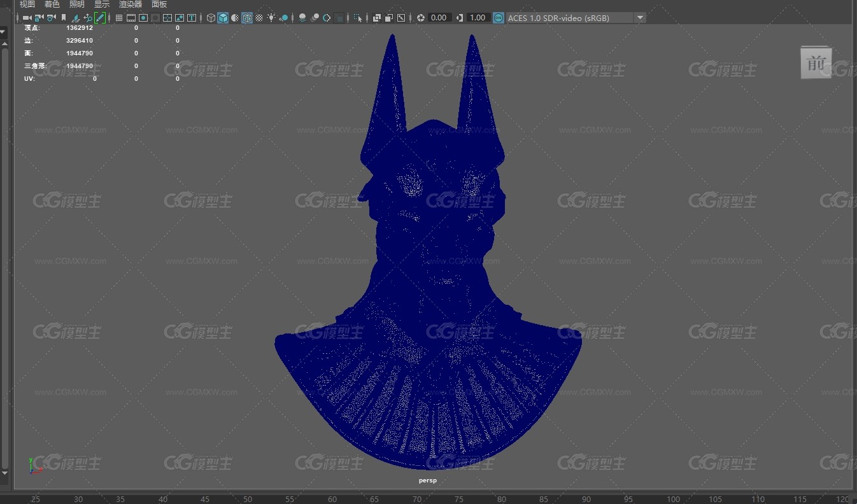857x504 pixels.
Task: Toggle X-Ray Active Components icon
Action: click(389, 18)
